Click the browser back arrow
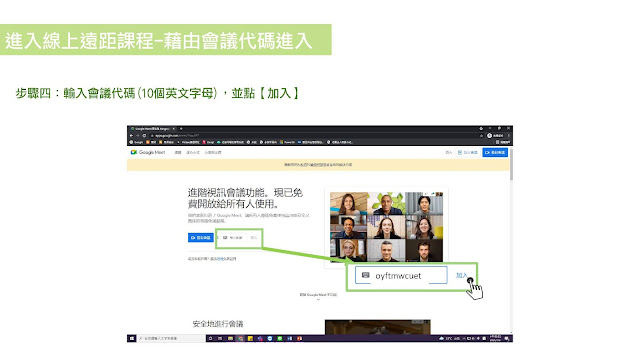This screenshot has width=640, height=360. (x=131, y=136)
